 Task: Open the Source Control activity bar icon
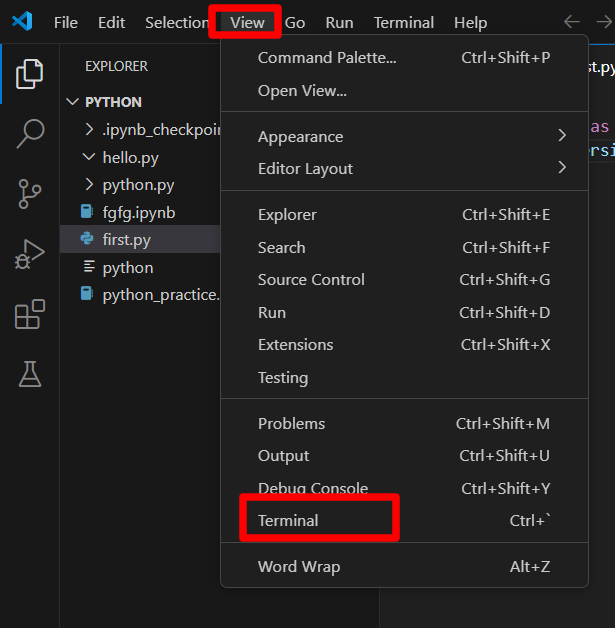click(30, 194)
